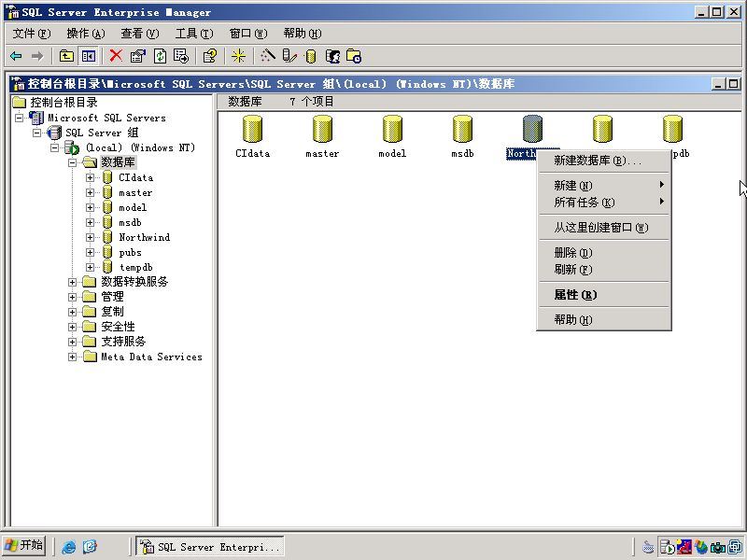The width and height of the screenshot is (747, 560).
Task: Select the 控制台根目录 root folder in tree
Action: (63, 103)
